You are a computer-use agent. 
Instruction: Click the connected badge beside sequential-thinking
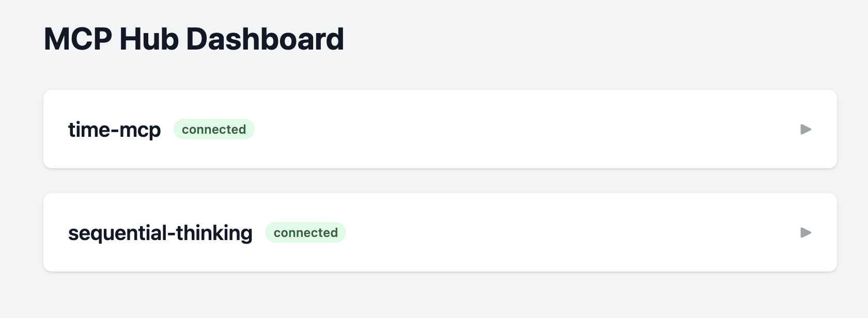305,232
